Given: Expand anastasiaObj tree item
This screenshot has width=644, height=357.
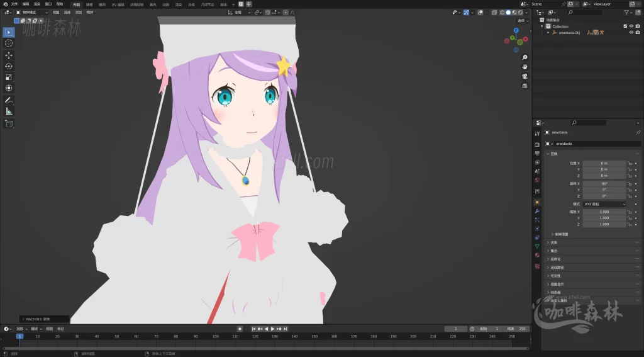Looking at the screenshot, I should click(x=548, y=33).
